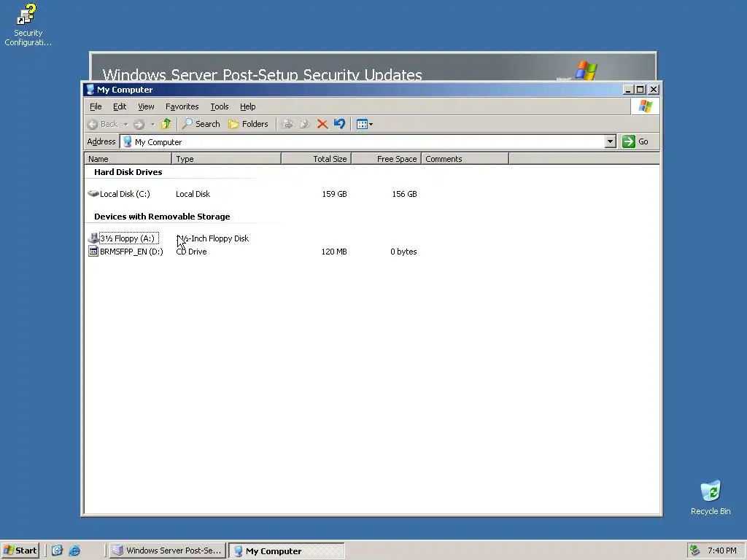Go up one folder level
747x560 pixels.
[x=166, y=124]
